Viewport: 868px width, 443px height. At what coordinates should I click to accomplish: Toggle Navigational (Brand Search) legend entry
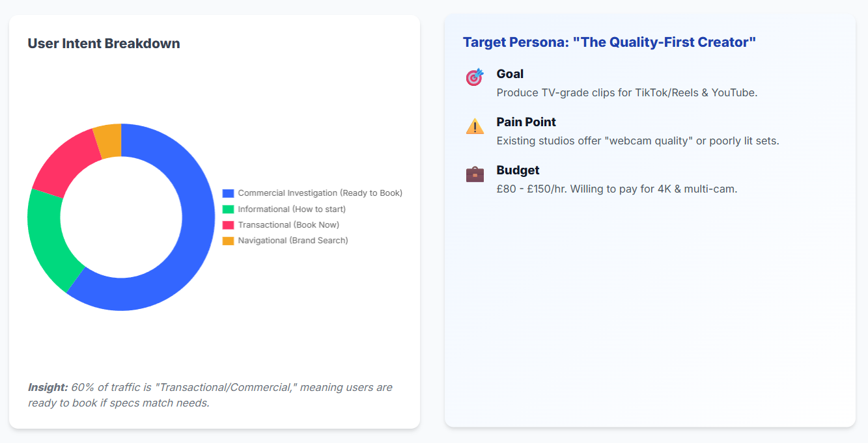(285, 241)
